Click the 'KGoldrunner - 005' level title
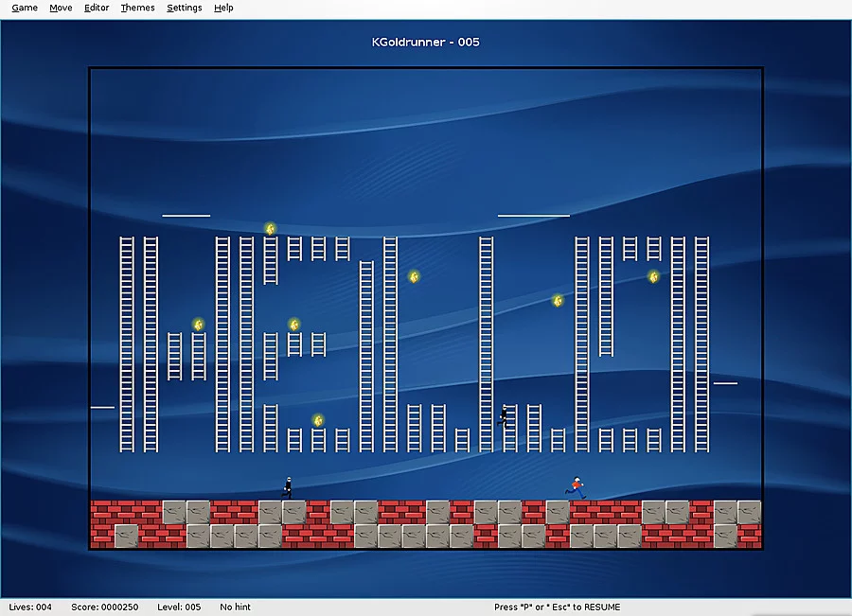This screenshot has height=616, width=852. pos(425,42)
